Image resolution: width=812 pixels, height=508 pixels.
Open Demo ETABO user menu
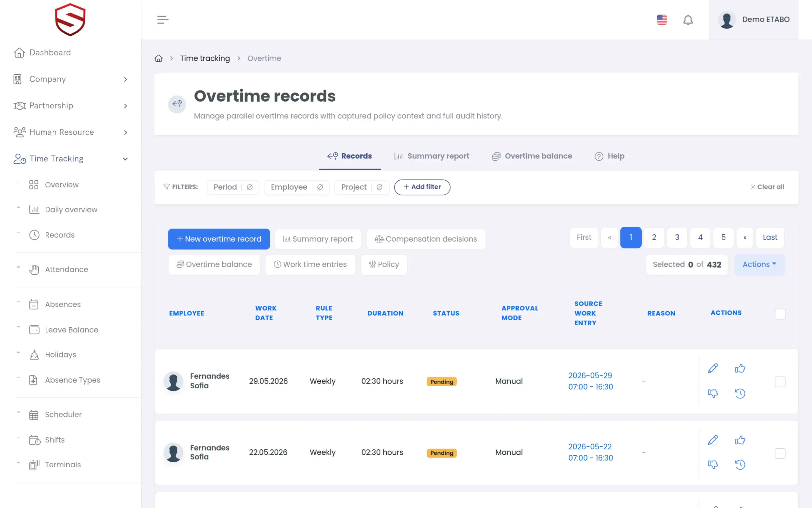[x=754, y=20]
